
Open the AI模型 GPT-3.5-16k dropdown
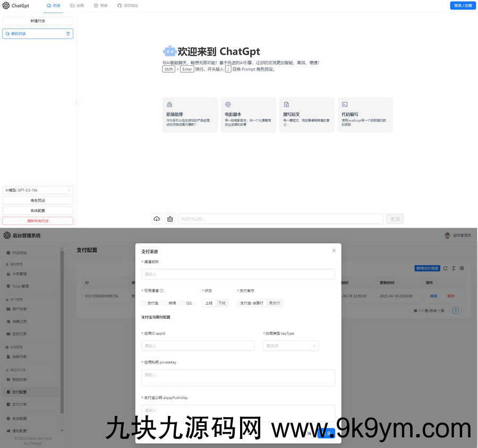[38, 190]
